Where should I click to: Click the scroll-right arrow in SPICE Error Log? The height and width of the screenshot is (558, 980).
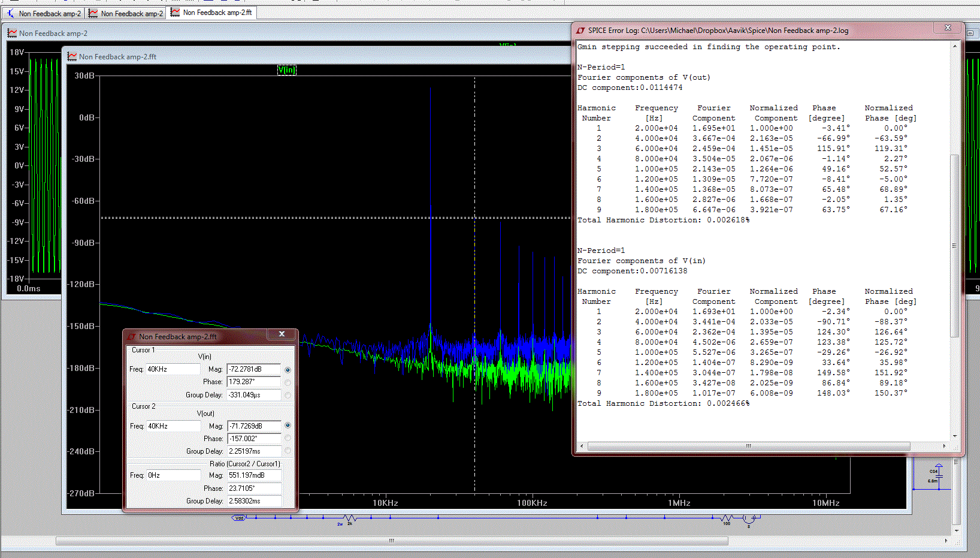(945, 446)
